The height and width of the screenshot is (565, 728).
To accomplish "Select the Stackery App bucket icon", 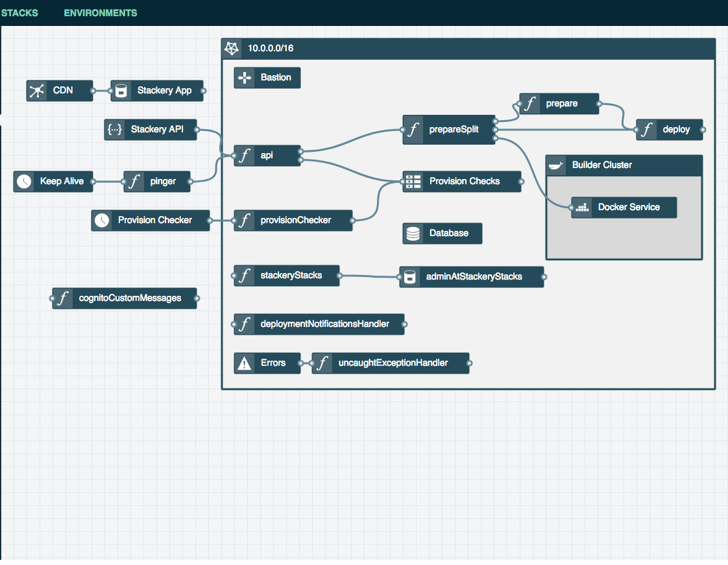I will point(121,91).
